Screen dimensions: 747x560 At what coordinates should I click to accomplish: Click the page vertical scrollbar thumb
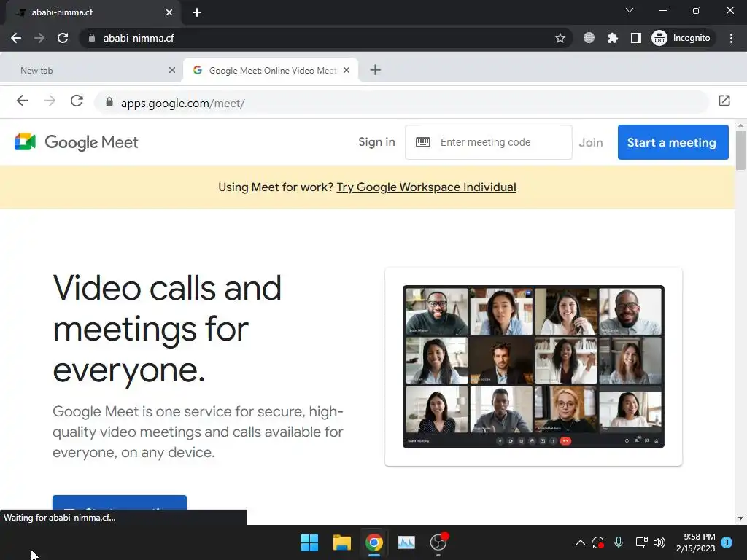coord(740,150)
